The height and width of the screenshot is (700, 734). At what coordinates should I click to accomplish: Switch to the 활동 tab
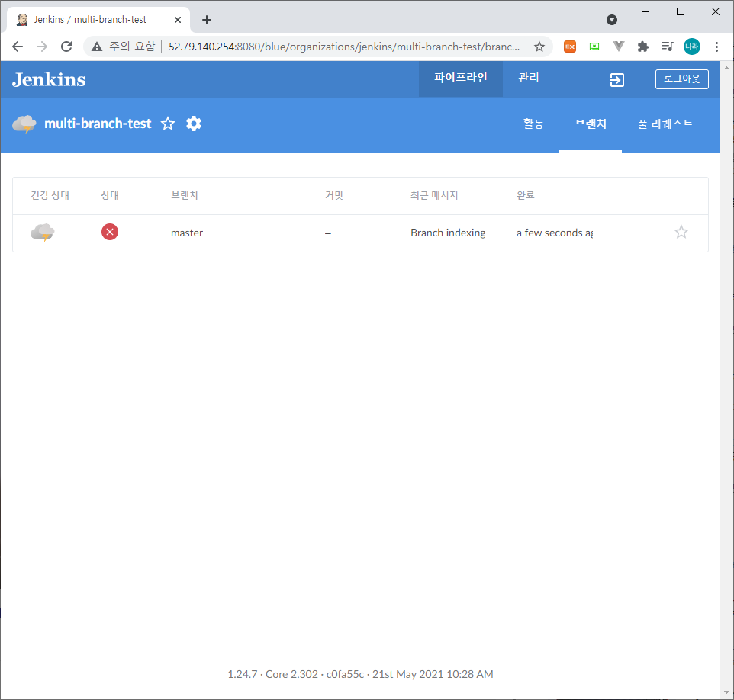[533, 124]
